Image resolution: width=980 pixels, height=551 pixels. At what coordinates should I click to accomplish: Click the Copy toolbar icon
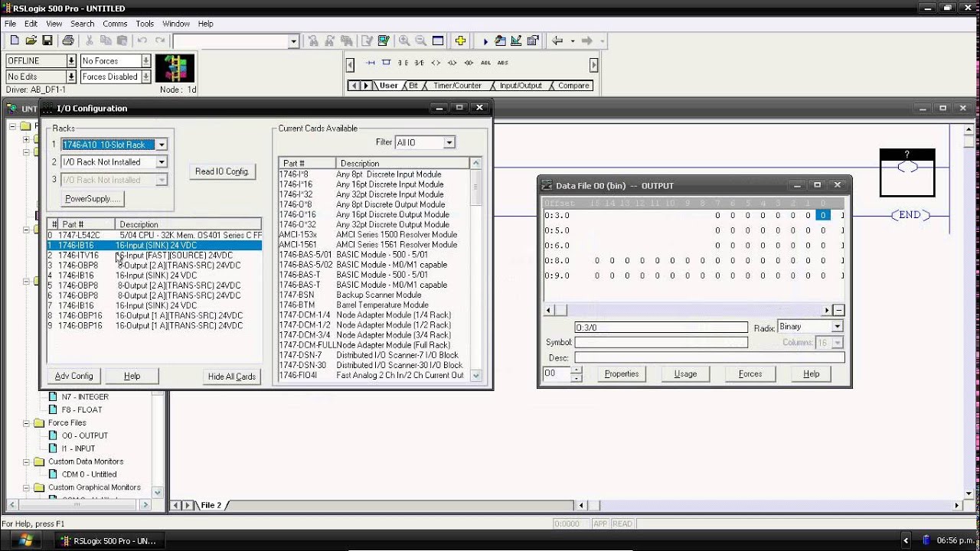[106, 41]
